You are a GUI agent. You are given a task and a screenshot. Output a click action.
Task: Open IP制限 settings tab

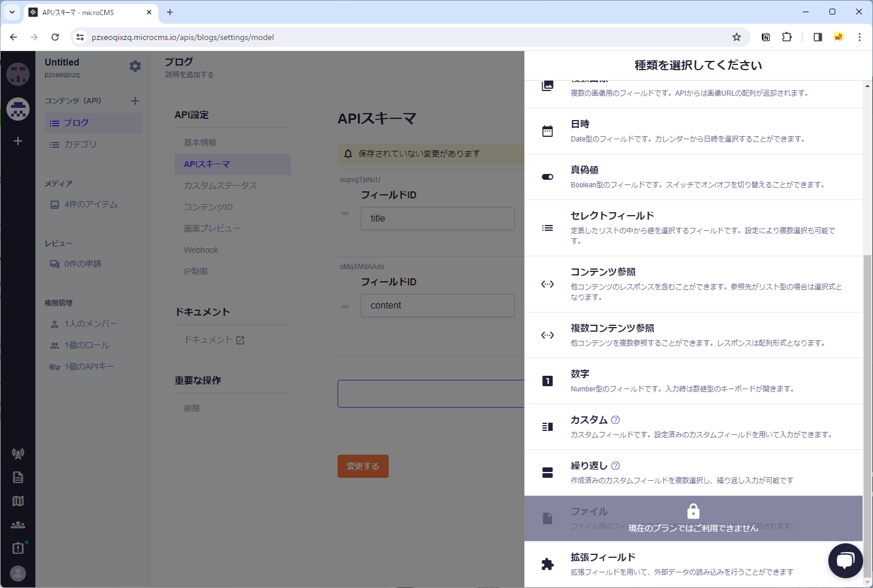pyautogui.click(x=233, y=271)
